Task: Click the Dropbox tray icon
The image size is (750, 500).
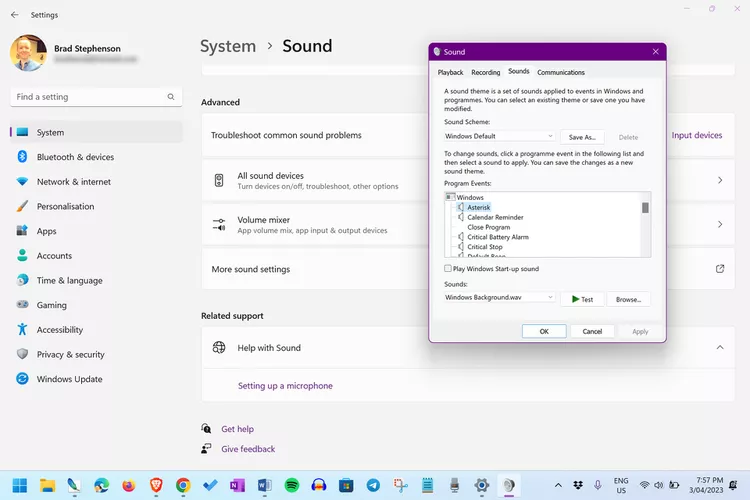Action: click(x=578, y=485)
